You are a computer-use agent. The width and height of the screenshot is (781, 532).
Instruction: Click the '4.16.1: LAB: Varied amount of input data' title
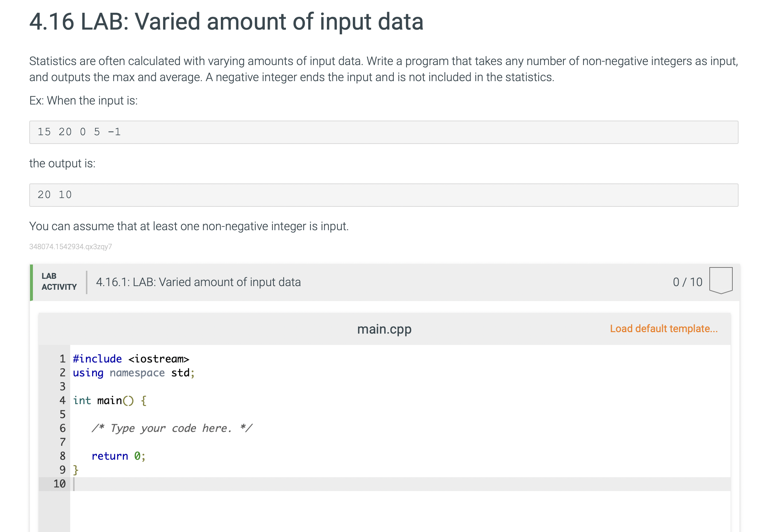[198, 282]
